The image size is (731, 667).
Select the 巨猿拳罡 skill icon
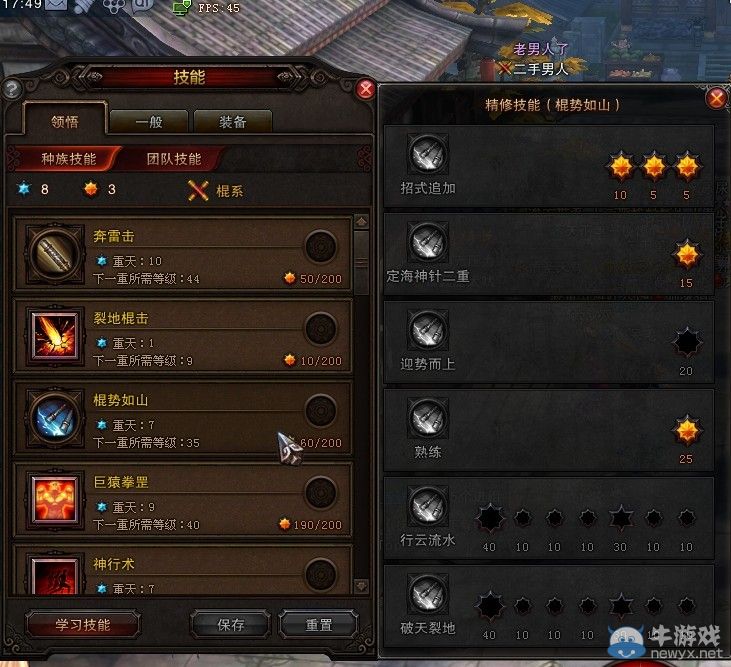pos(55,500)
